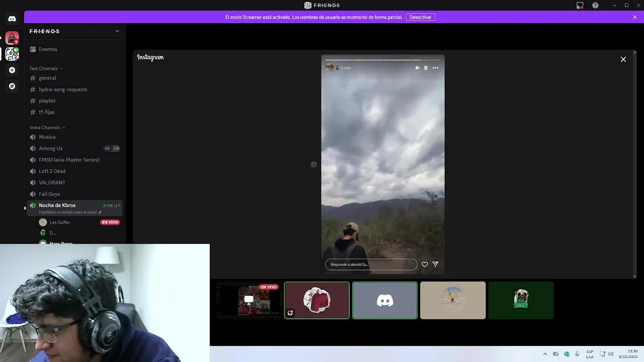This screenshot has height=362, width=644.
Task: Select user D... in voice channel list
Action: [x=52, y=233]
